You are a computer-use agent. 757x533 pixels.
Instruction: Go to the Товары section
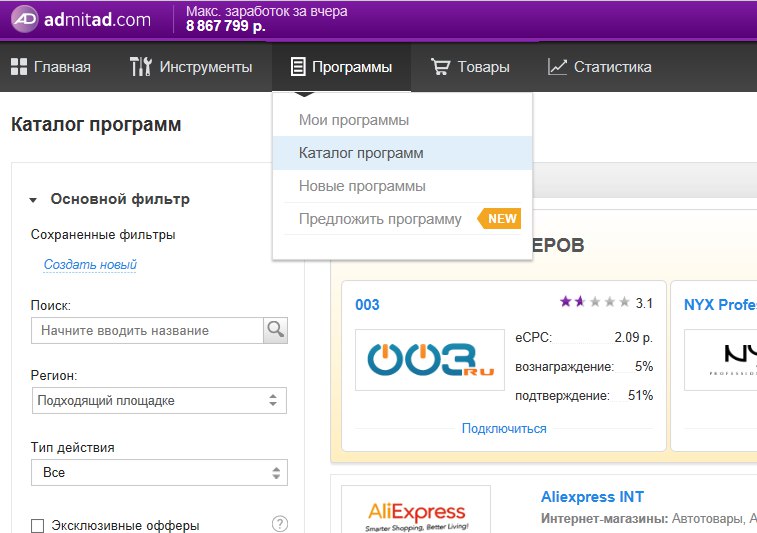coord(470,67)
